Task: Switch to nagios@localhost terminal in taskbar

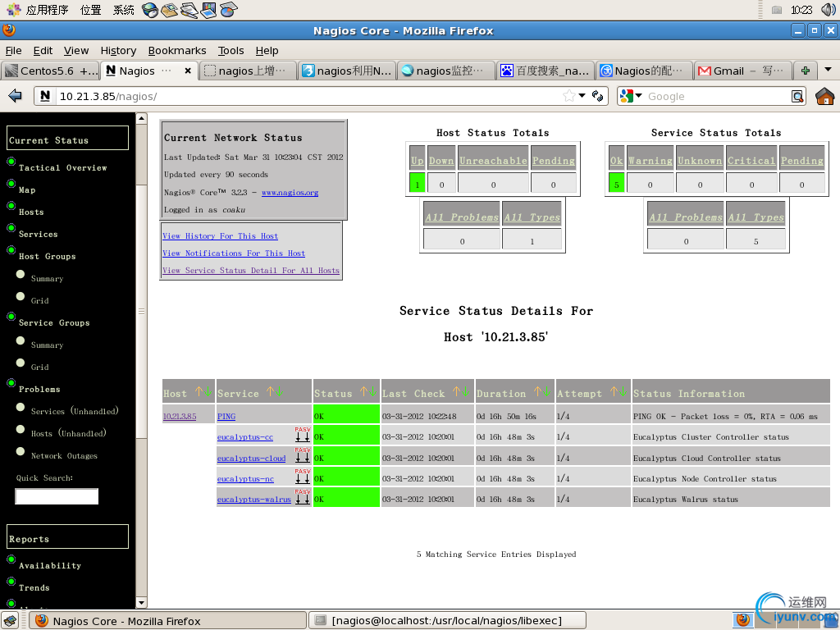Action: click(x=447, y=620)
